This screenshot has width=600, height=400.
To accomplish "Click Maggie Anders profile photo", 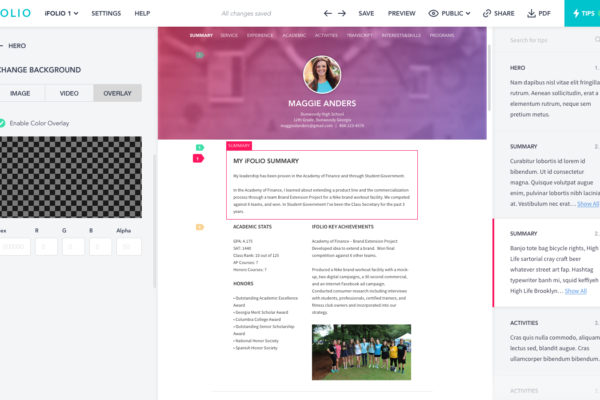I will (322, 75).
